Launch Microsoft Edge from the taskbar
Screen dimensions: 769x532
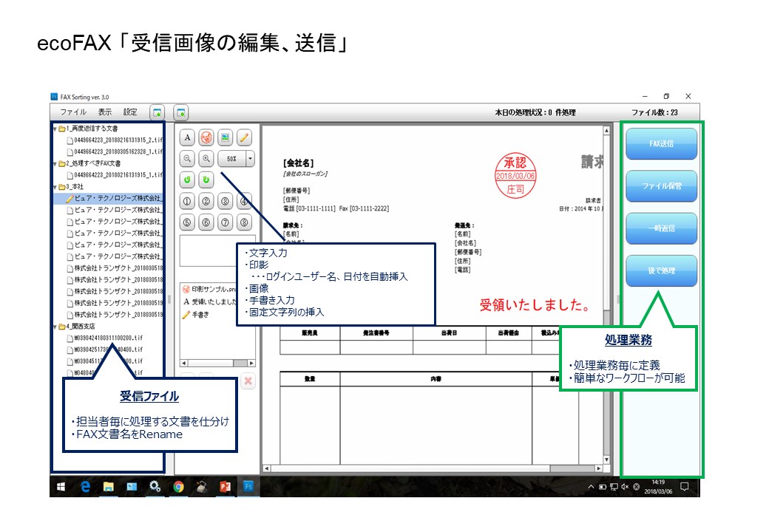(85, 486)
